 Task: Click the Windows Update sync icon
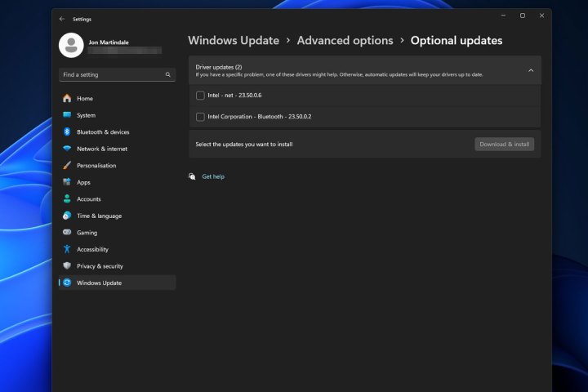click(67, 283)
